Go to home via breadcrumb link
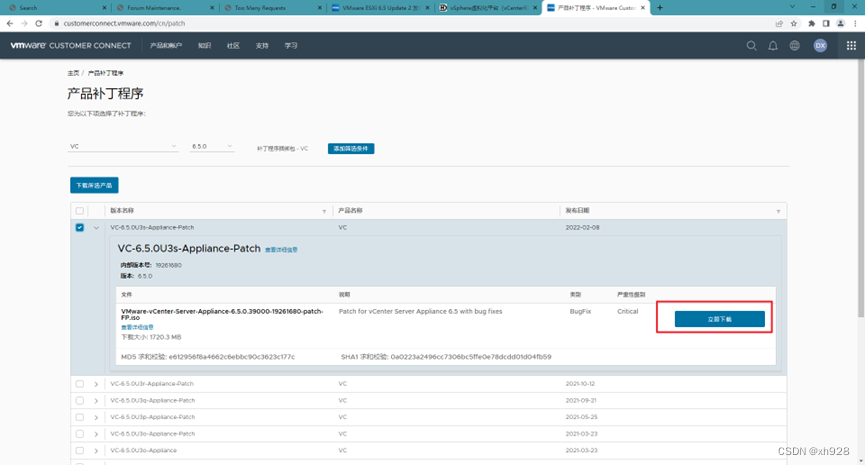Image resolution: width=865 pixels, height=465 pixels. pyautogui.click(x=73, y=73)
